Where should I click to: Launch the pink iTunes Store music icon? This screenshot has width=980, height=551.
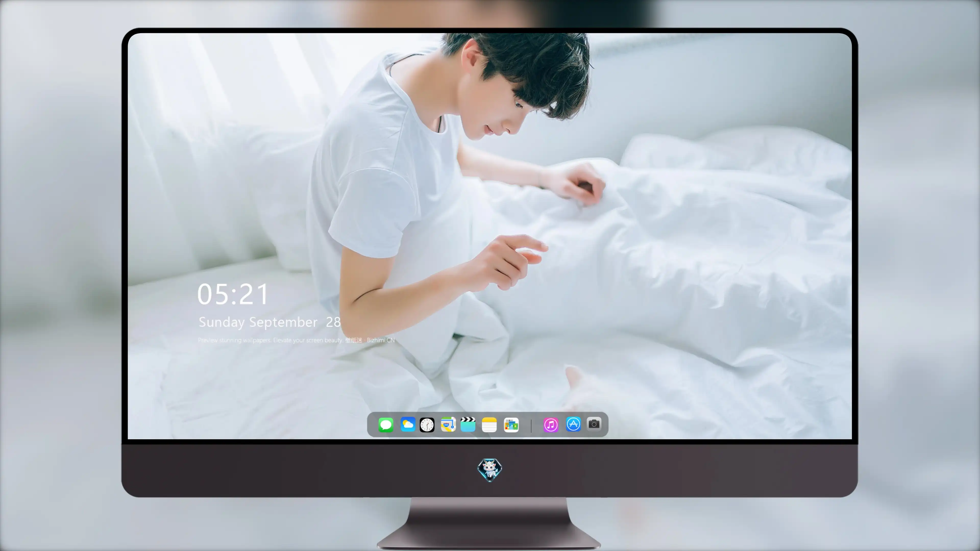(x=551, y=425)
